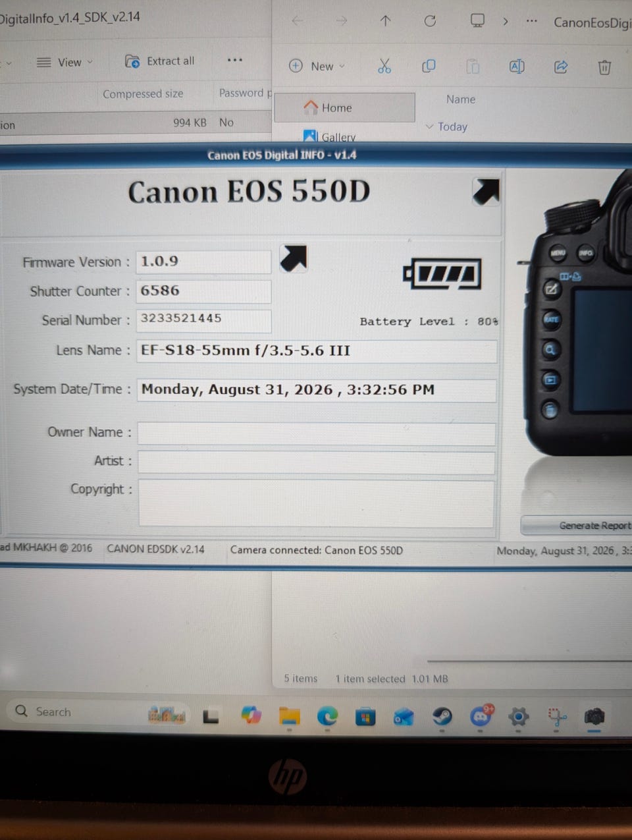Viewport: 632px width, 840px height.
Task: Open the three-dots menu in zip window toolbar
Action: point(235,60)
